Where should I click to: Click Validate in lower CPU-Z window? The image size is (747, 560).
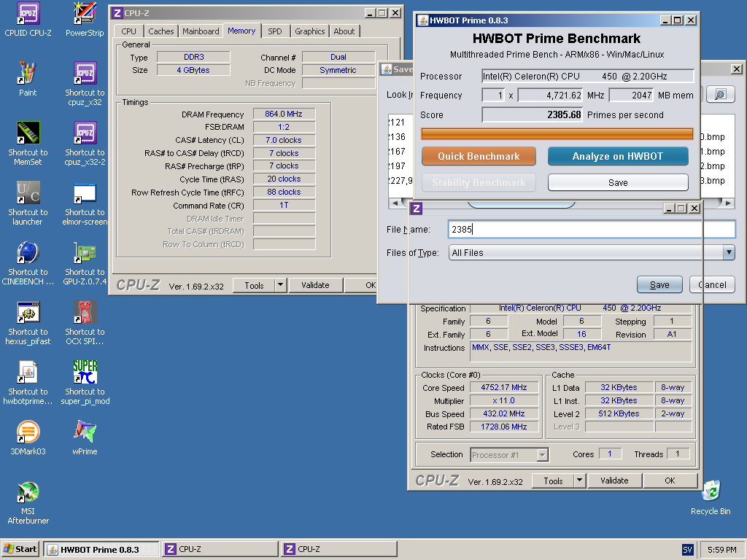(x=614, y=481)
